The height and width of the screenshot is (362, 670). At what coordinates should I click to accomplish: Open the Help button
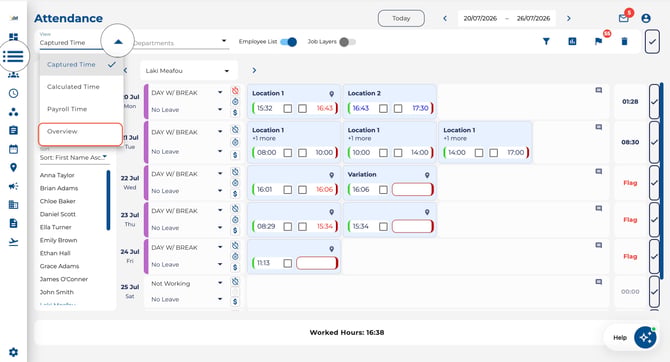click(x=631, y=337)
